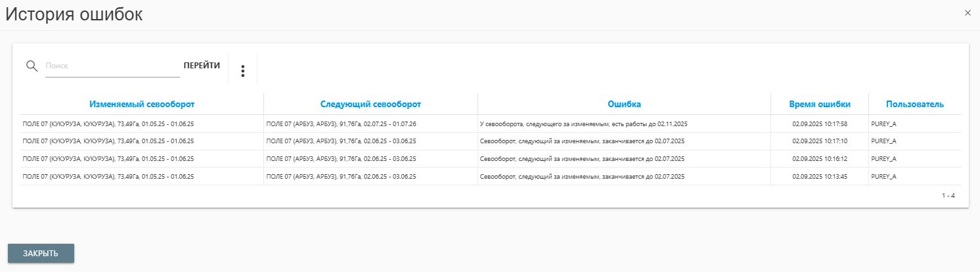Sort by the Пользователь column header
Image resolution: width=980 pixels, height=272 pixels.
[914, 104]
